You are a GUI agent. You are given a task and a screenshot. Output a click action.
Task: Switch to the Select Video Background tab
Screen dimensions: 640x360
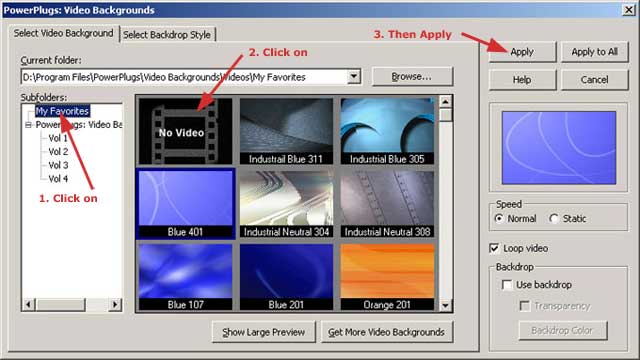click(63, 33)
